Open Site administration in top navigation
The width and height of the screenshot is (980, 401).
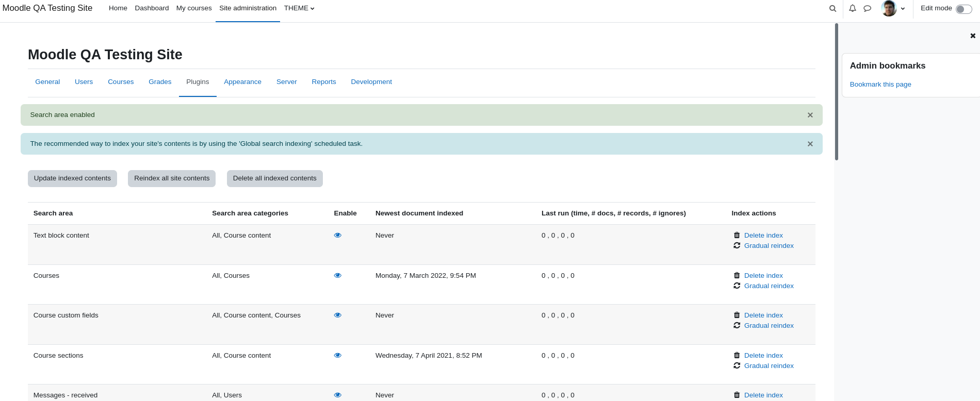tap(248, 8)
